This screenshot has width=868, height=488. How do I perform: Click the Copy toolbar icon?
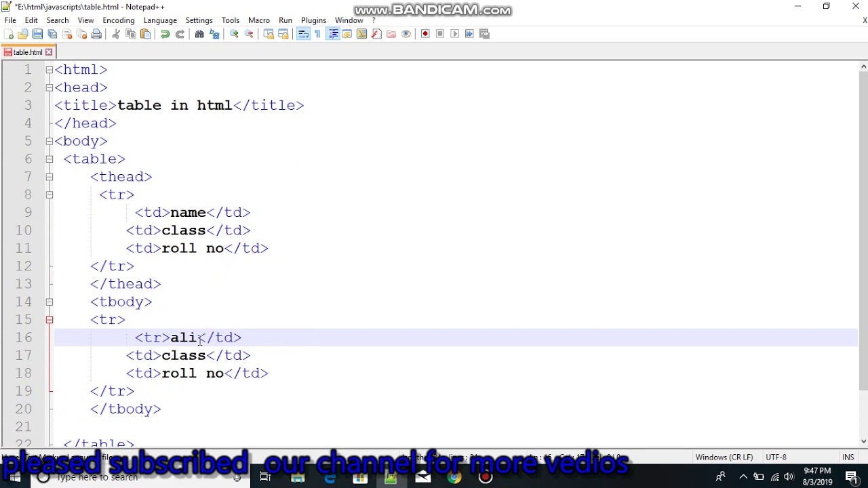[x=131, y=34]
